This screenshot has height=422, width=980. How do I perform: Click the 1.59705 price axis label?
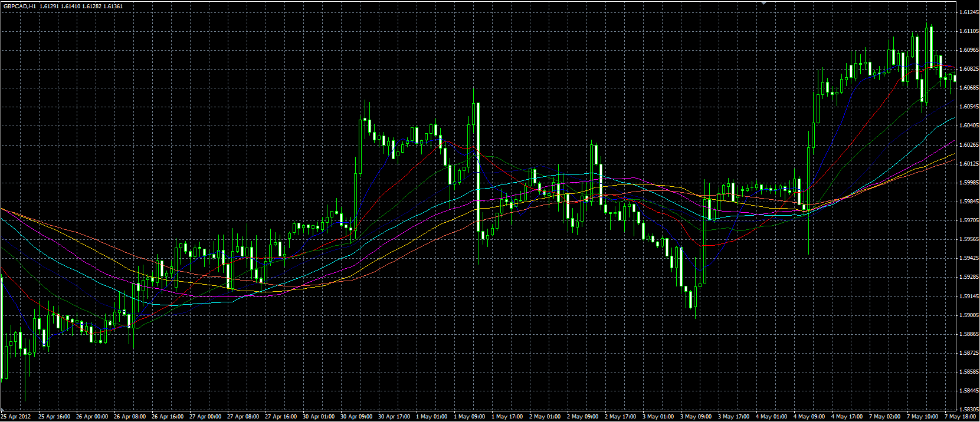969,220
